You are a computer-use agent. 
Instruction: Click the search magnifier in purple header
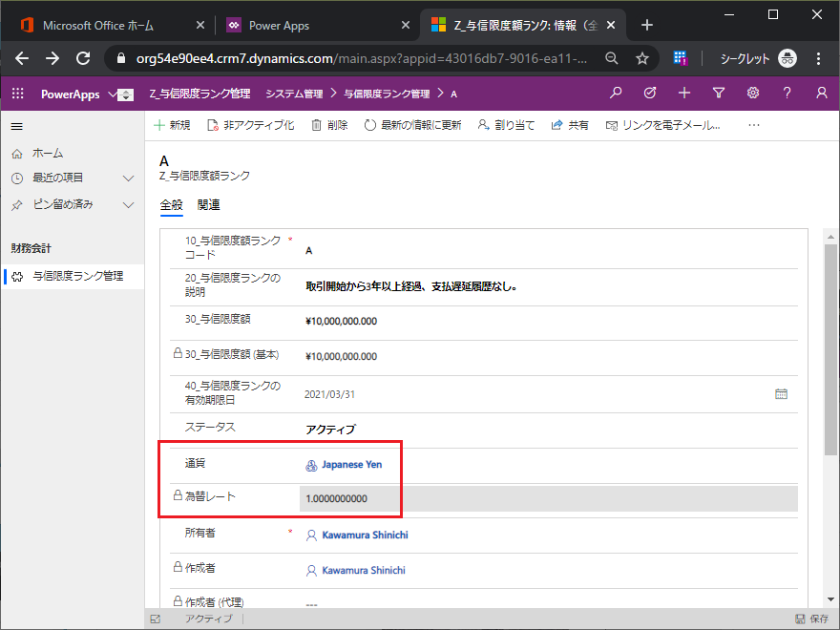coord(616,94)
